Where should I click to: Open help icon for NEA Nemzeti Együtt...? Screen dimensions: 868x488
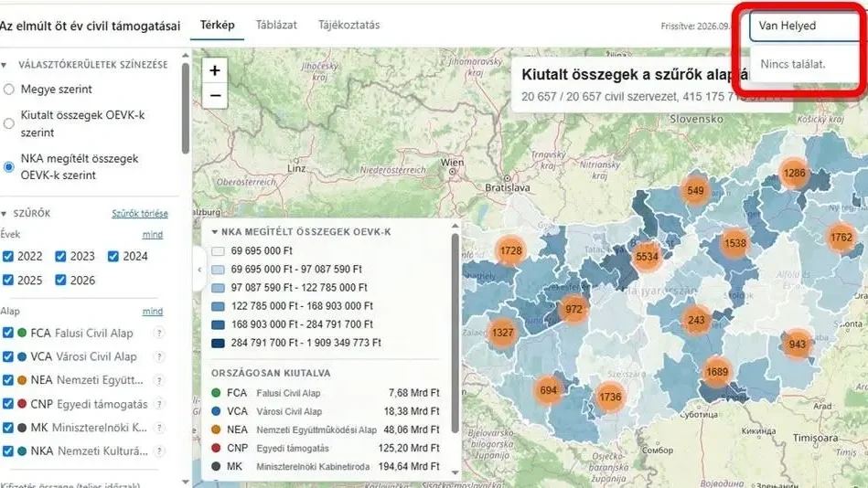pos(159,381)
